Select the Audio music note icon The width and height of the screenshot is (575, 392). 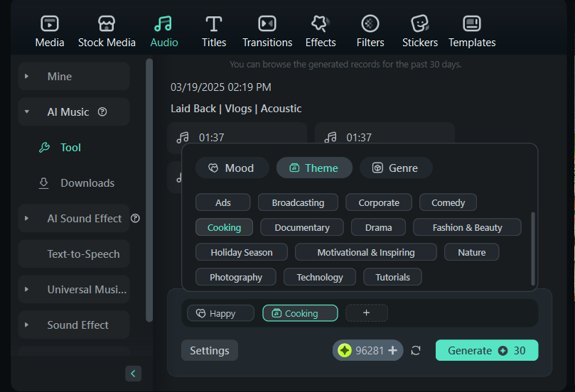pyautogui.click(x=163, y=24)
